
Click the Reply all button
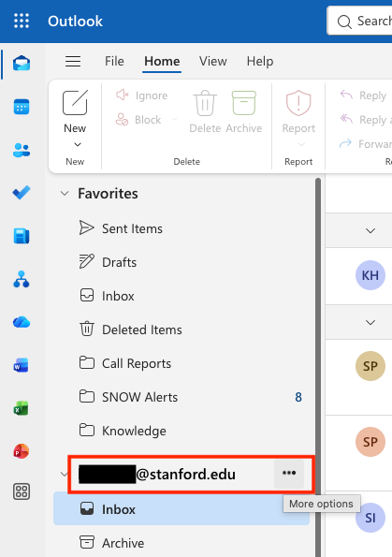pyautogui.click(x=366, y=120)
